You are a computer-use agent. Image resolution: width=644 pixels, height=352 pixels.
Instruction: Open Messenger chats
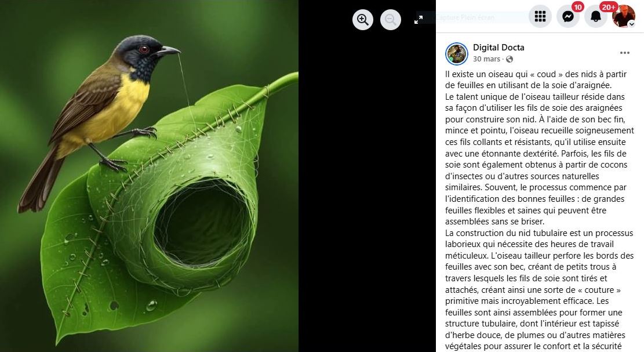pyautogui.click(x=568, y=16)
